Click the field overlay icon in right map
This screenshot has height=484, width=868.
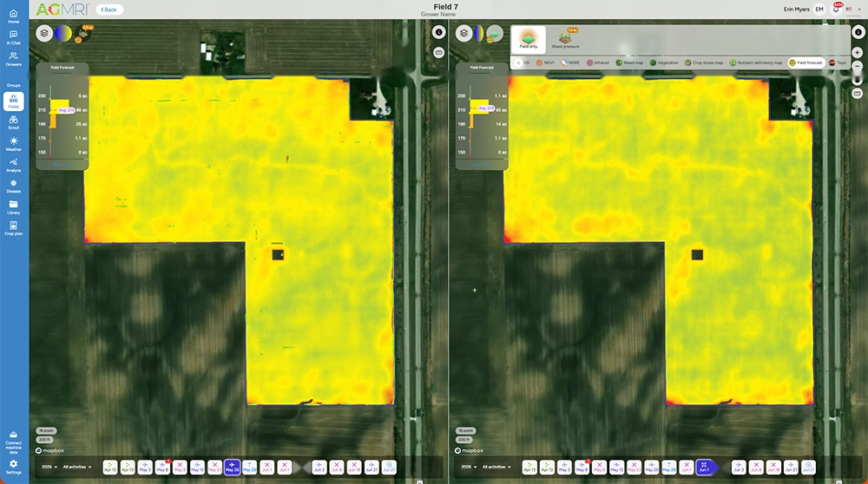pyautogui.click(x=495, y=34)
